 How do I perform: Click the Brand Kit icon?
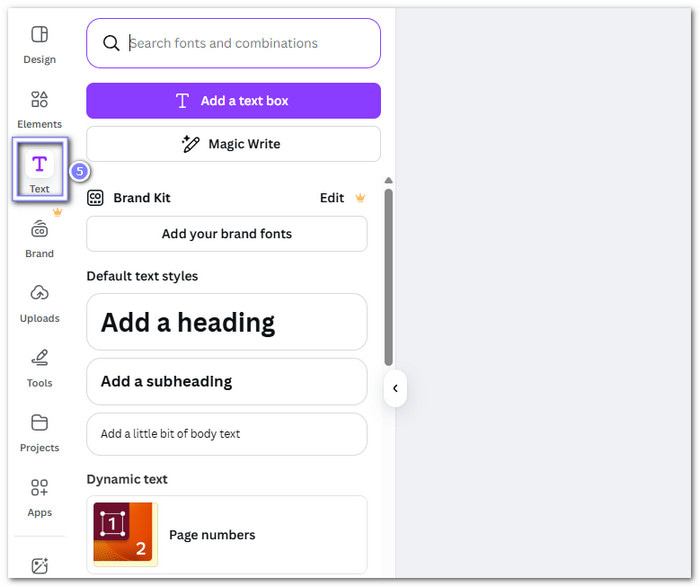coord(96,198)
